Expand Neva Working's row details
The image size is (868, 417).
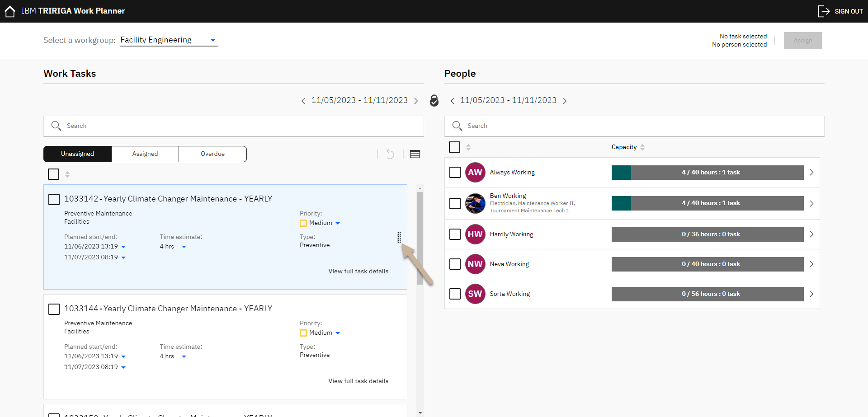pos(811,264)
